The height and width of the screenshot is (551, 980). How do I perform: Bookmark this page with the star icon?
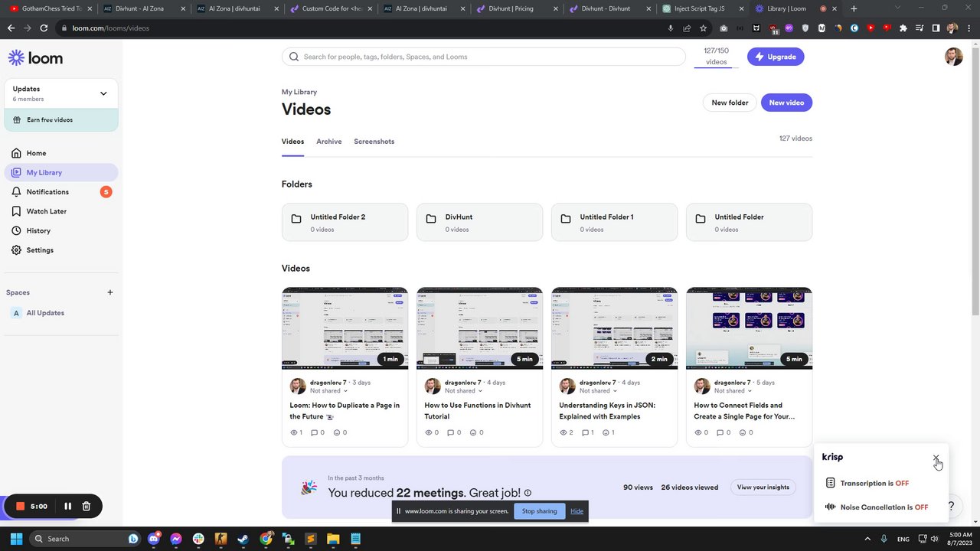pos(703,28)
